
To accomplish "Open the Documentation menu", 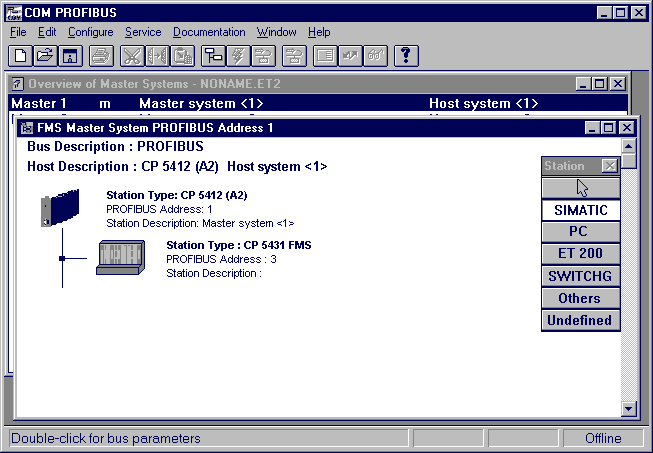I will pos(209,32).
